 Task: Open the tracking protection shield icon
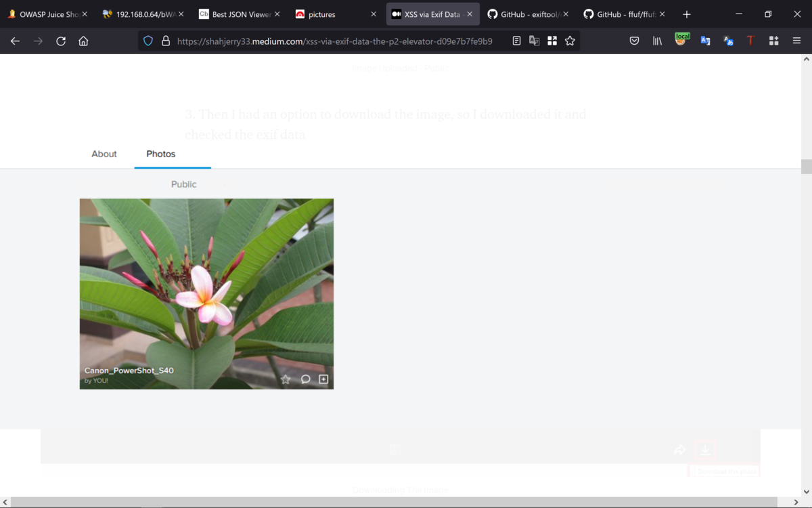point(148,41)
